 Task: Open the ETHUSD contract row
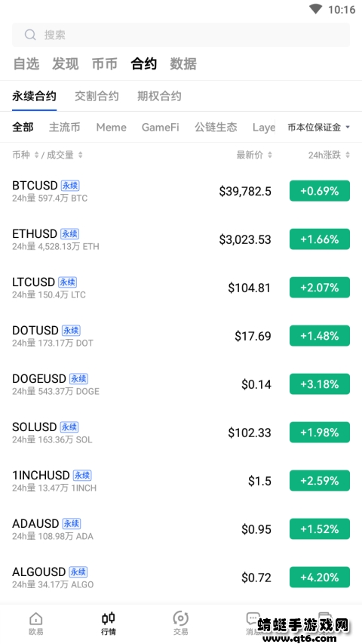[181, 239]
